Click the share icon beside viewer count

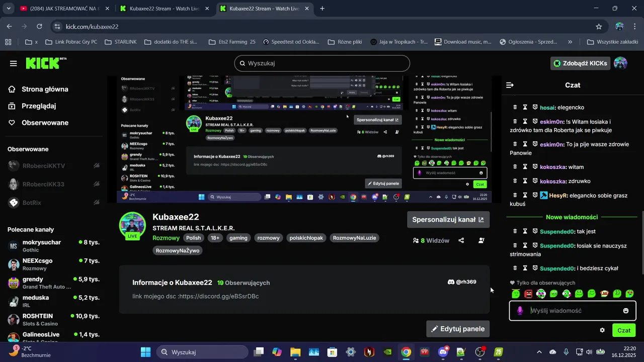(x=461, y=240)
